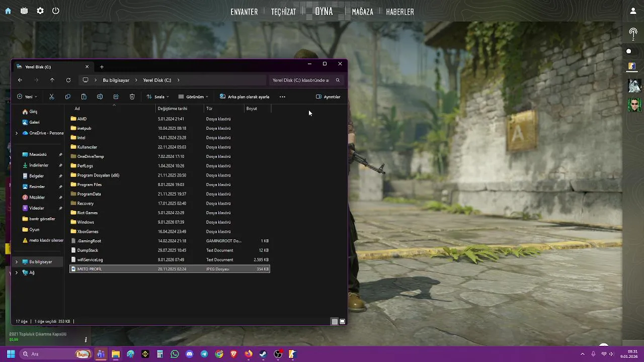Open Steam from the taskbar

263,354
